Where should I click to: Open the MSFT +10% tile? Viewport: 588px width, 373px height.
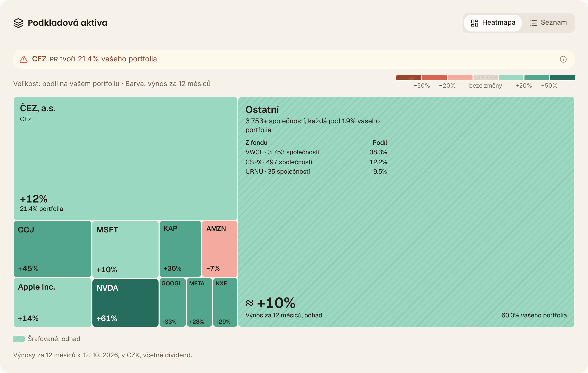125,249
